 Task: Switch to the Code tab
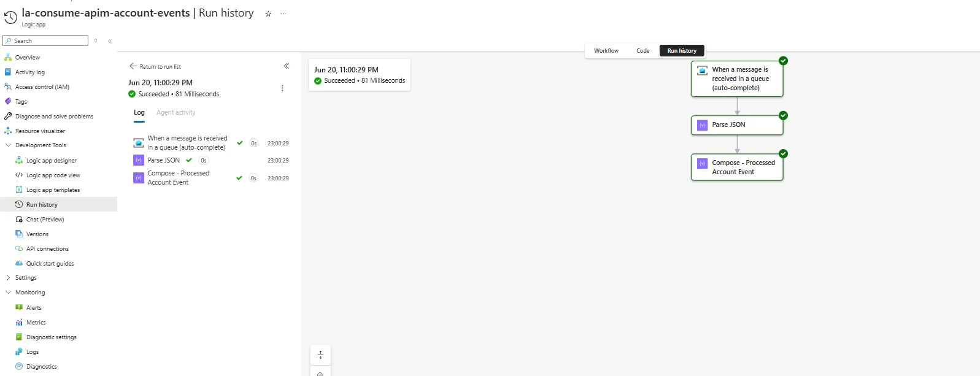click(x=643, y=51)
